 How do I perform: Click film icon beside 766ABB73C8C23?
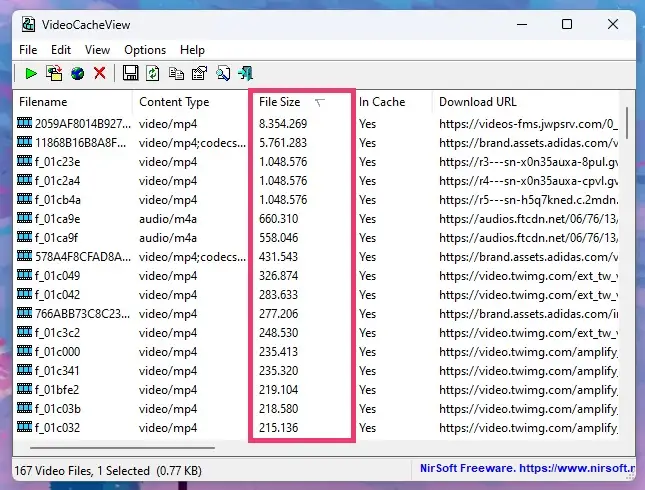point(24,313)
